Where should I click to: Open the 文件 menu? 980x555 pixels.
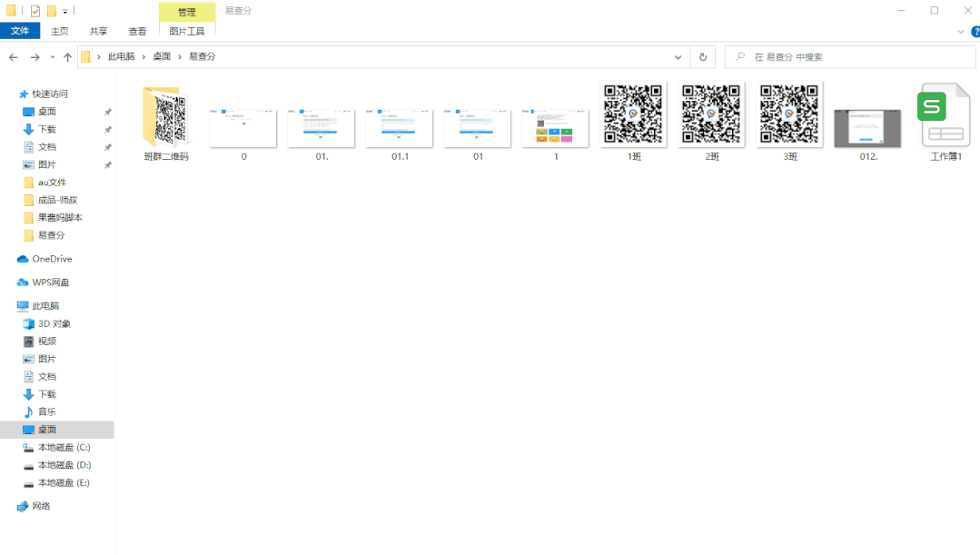click(20, 31)
